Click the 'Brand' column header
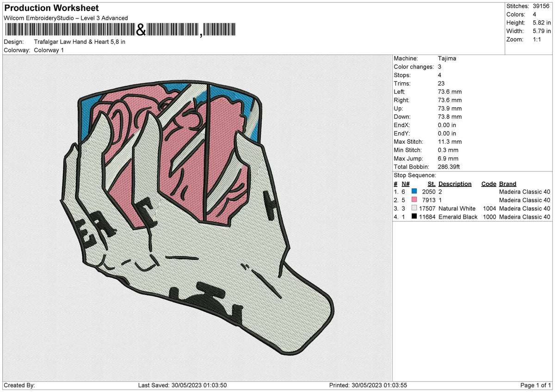The image size is (555, 392). [x=508, y=184]
